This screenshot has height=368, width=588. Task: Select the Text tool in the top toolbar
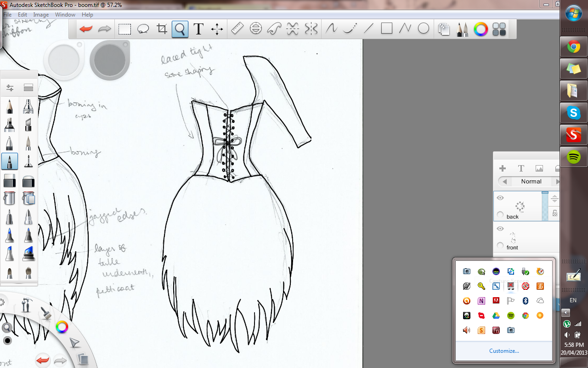coord(198,29)
